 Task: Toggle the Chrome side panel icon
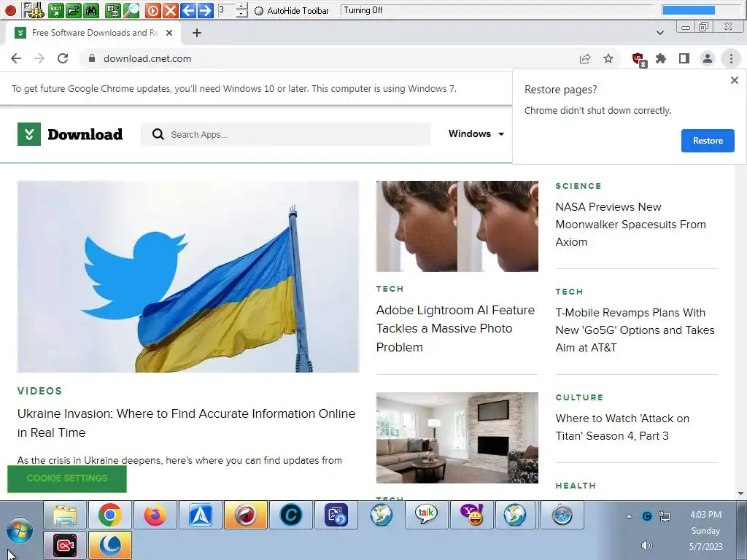tap(684, 58)
